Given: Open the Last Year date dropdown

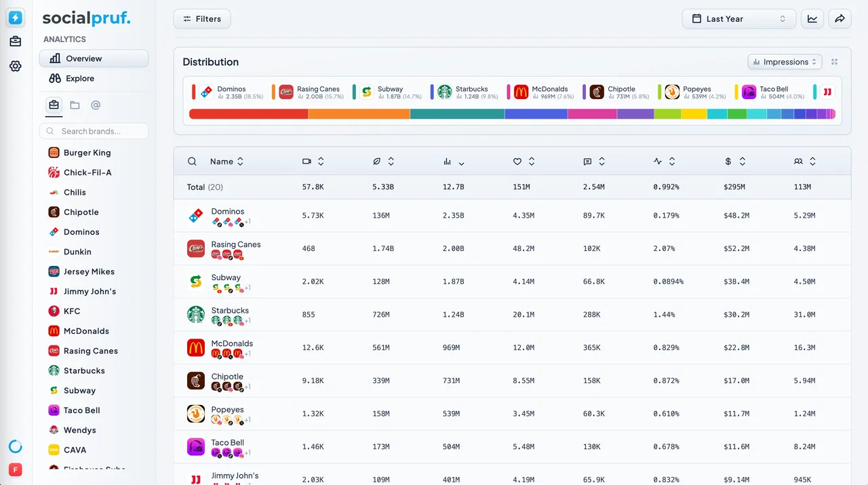Looking at the screenshot, I should pos(738,19).
